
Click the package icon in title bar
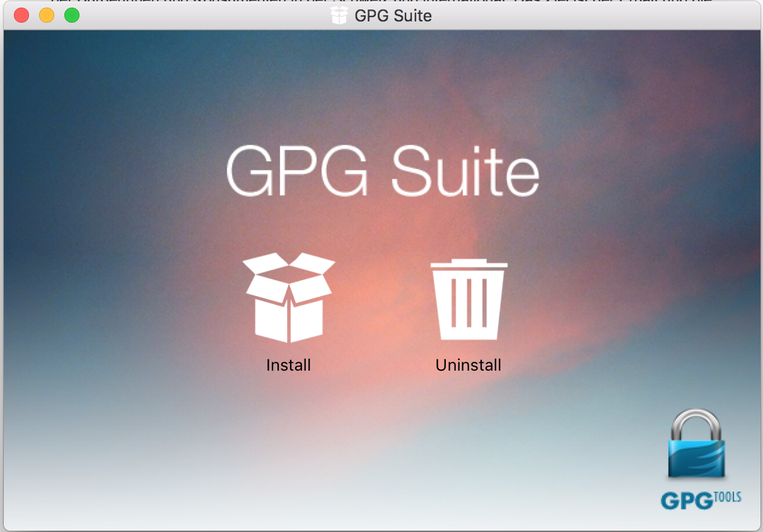(x=339, y=15)
